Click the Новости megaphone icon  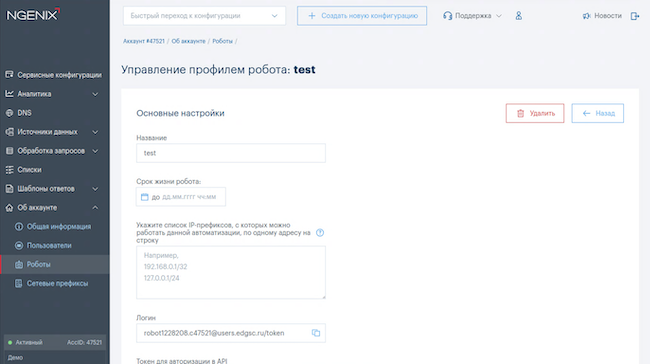(586, 16)
